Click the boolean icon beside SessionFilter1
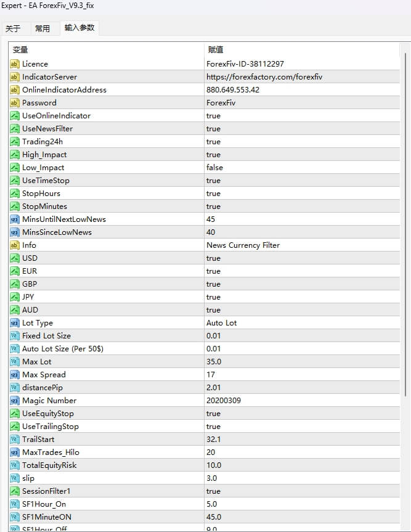 (15, 491)
